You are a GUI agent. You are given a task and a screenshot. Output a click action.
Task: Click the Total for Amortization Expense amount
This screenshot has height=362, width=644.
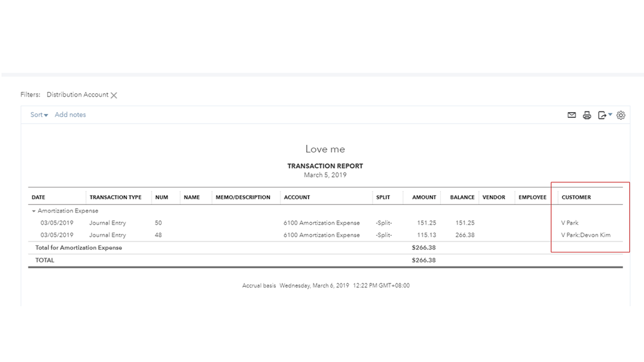(x=424, y=248)
